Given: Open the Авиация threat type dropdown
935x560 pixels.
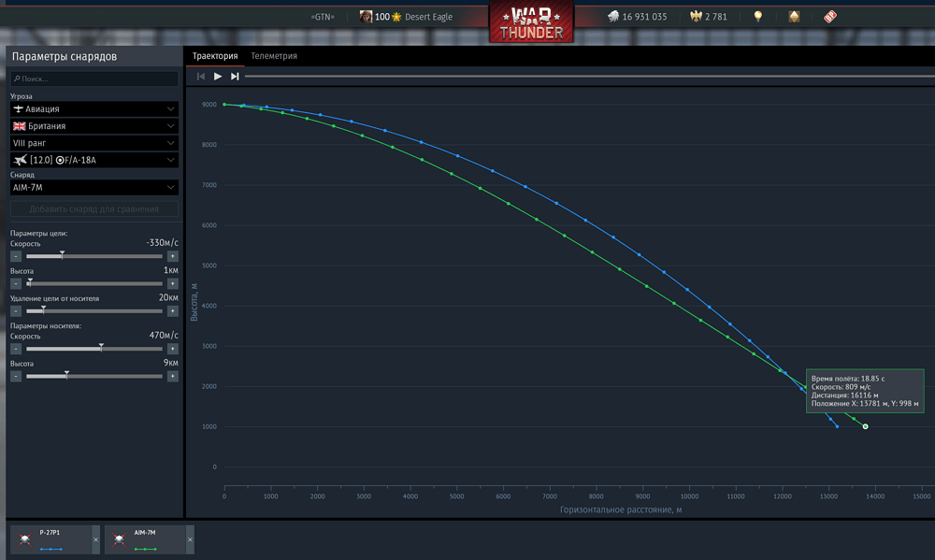Looking at the screenshot, I should [94, 109].
